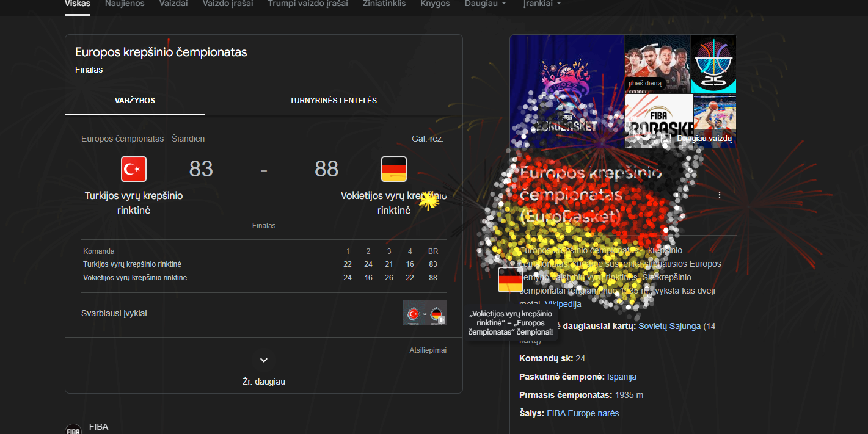
Task: Open the FIBA Europe narės link
Action: (583, 413)
